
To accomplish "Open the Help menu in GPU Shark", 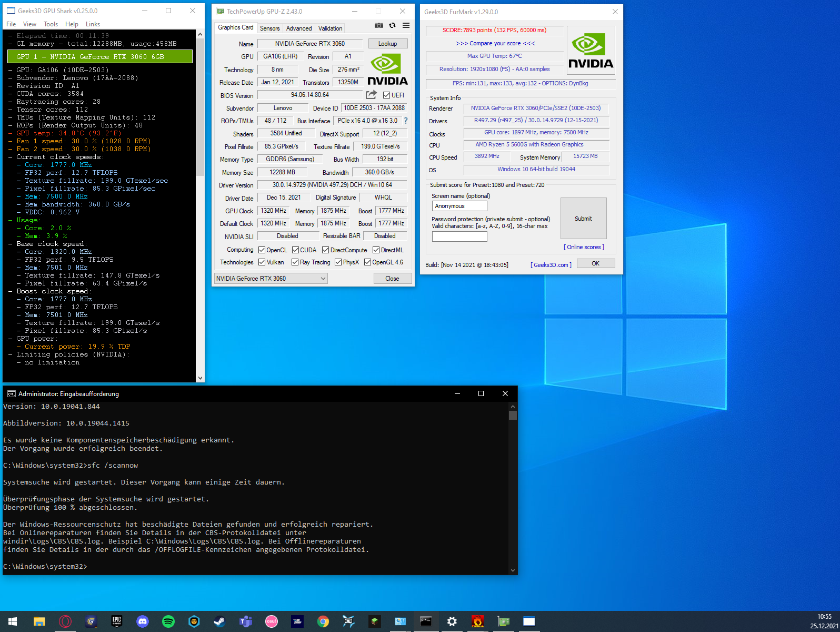I will point(72,24).
